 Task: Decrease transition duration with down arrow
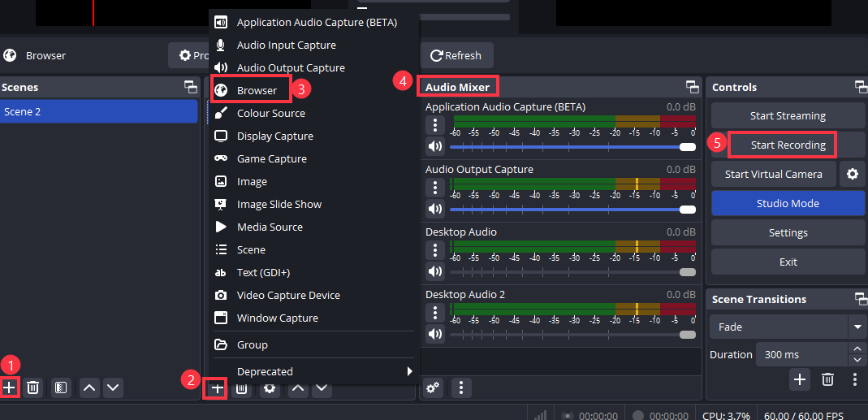(857, 361)
